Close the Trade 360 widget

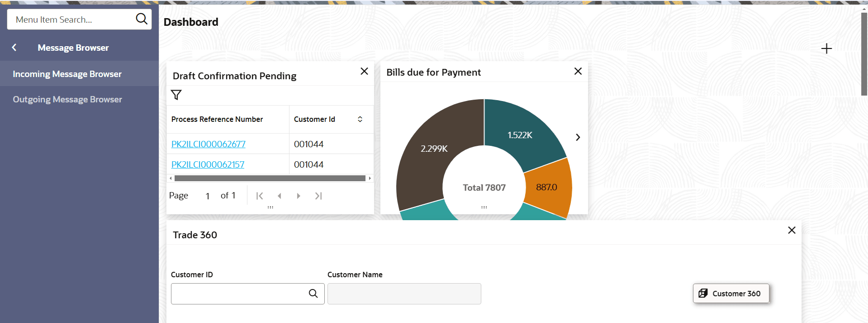click(792, 230)
